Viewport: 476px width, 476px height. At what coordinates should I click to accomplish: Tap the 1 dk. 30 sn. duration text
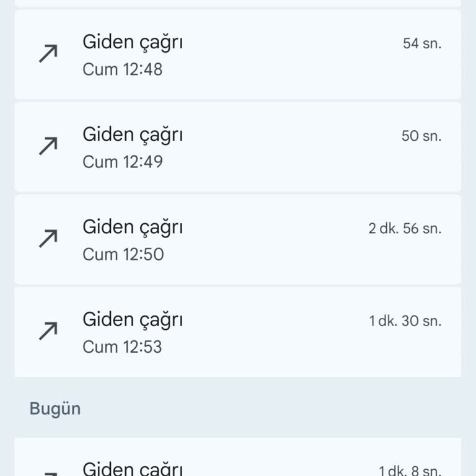click(x=405, y=321)
